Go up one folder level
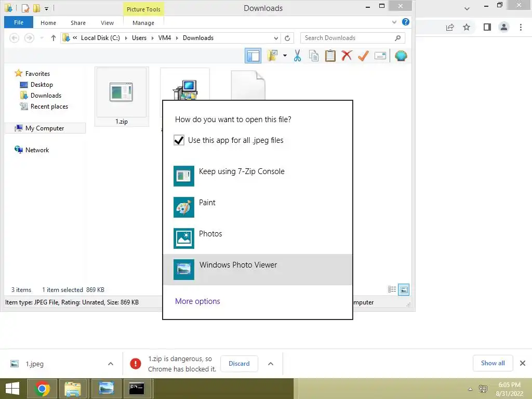This screenshot has height=399, width=532. [54, 38]
